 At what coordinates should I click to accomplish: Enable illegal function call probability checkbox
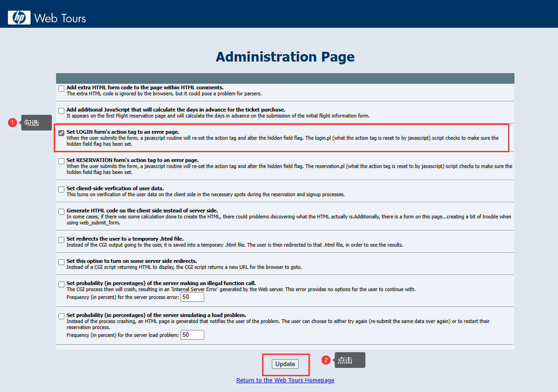pos(61,284)
